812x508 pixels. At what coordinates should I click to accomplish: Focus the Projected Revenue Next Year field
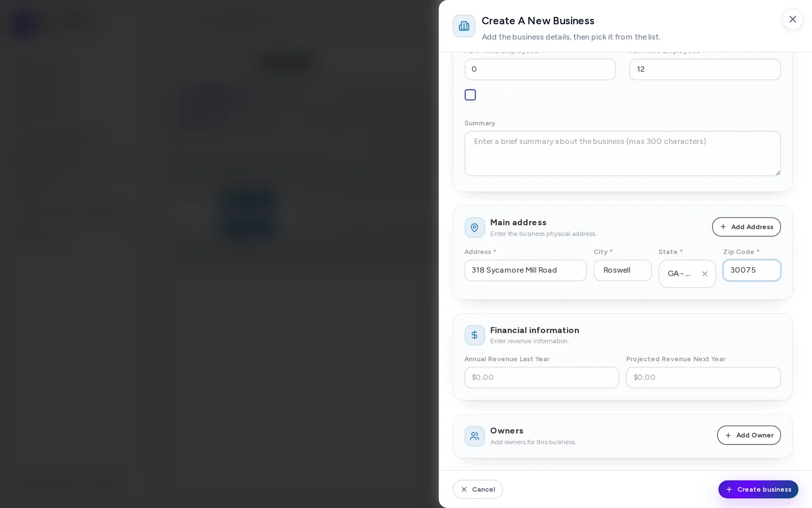[703, 377]
